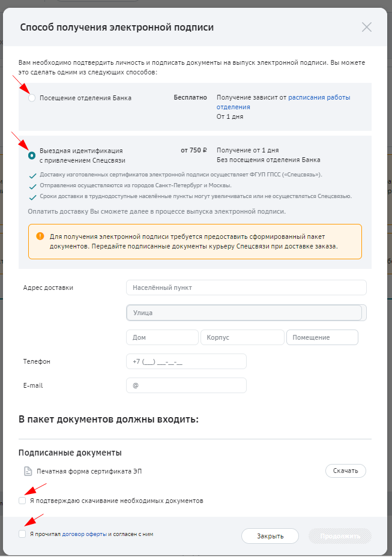Click the checkmark icon next to Отправления осуществляются
The width and height of the screenshot is (392, 557).
(x=32, y=187)
